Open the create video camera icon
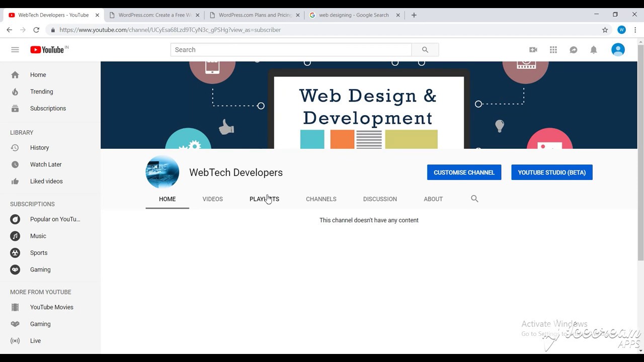The height and width of the screenshot is (362, 644). point(533,50)
